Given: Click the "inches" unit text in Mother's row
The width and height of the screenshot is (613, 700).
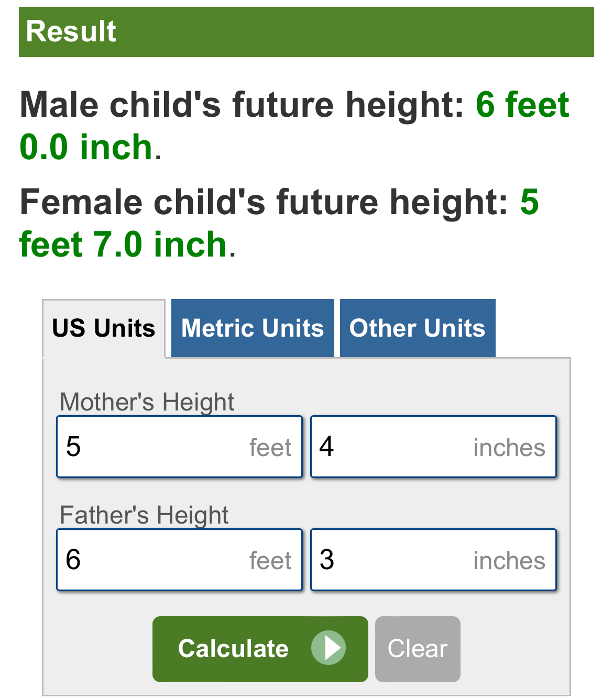Looking at the screenshot, I should click(509, 448).
